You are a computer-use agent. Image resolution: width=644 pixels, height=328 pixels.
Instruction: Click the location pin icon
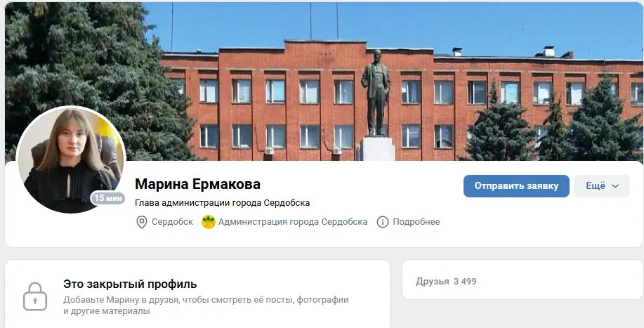click(141, 222)
